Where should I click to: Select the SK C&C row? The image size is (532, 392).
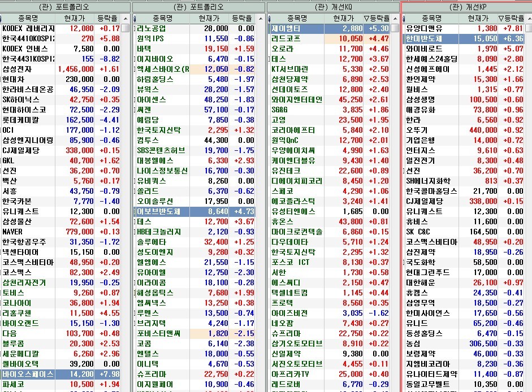(465, 232)
